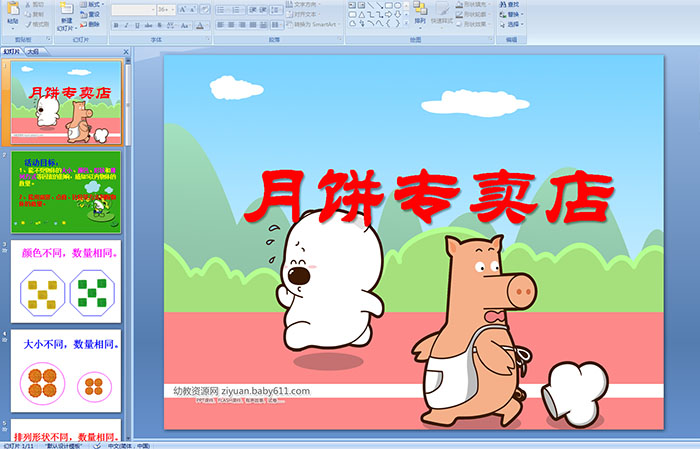Viewport: 700px width, 449px height.
Task: Open Shape Outline (形状轮廓) color menu
Action: (x=474, y=14)
